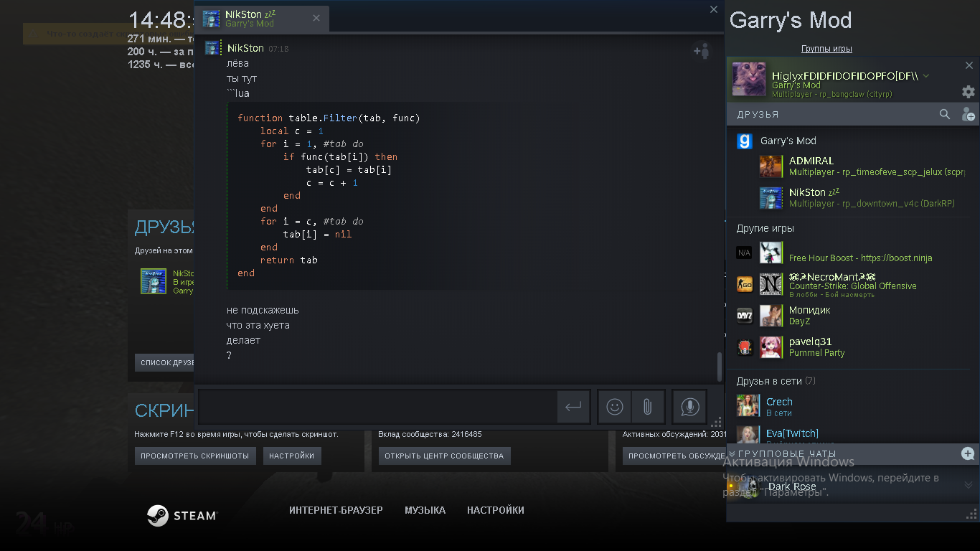Click the Pummel Party game icon
This screenshot has height=551, width=980.
744,347
